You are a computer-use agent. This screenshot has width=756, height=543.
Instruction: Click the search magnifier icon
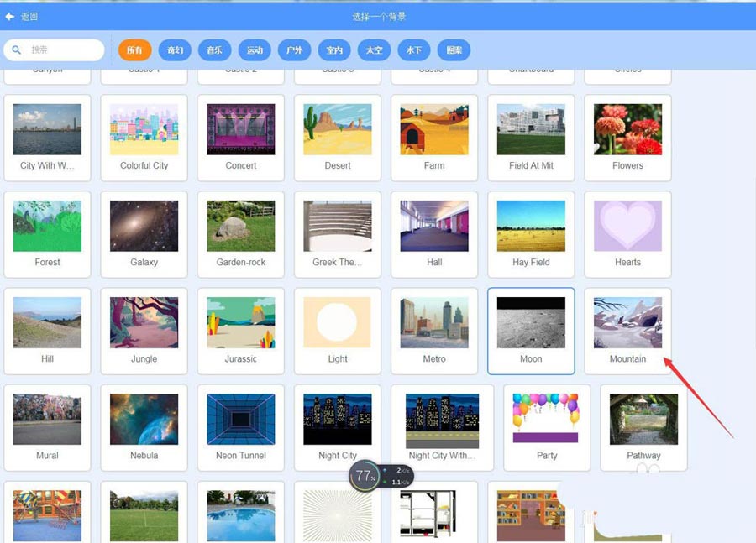(17, 50)
